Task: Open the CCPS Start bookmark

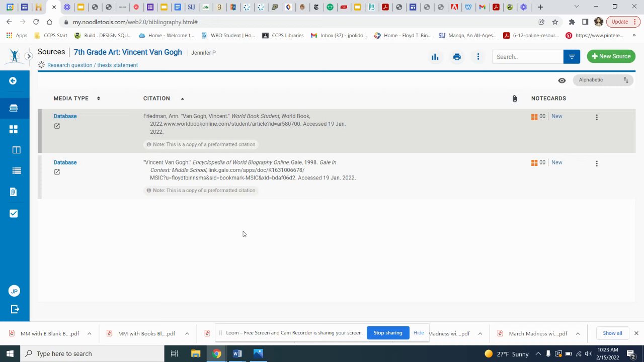Action: point(50,36)
